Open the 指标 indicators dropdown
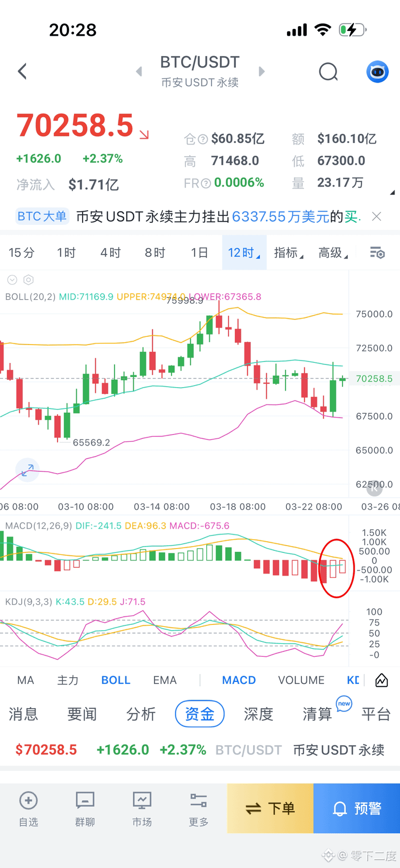 pos(288,253)
